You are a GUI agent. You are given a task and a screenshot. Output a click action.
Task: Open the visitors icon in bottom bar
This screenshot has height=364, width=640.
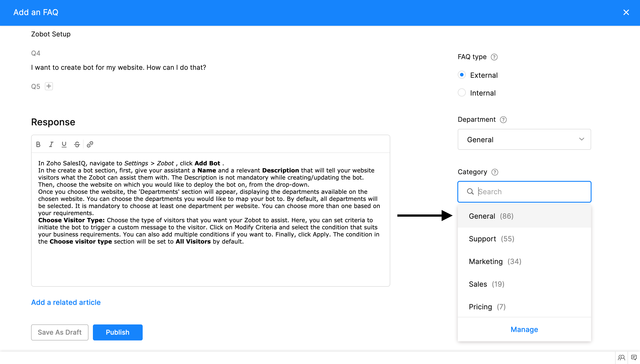621,357
